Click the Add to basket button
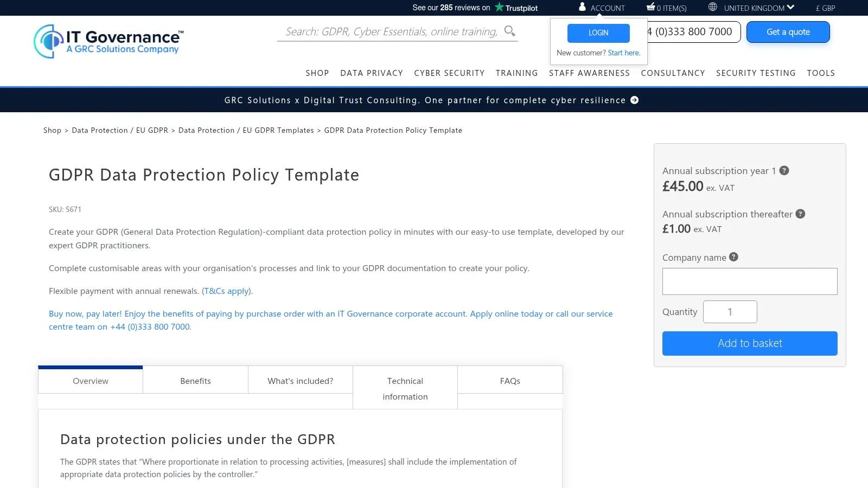This screenshot has height=488, width=868. (x=750, y=343)
